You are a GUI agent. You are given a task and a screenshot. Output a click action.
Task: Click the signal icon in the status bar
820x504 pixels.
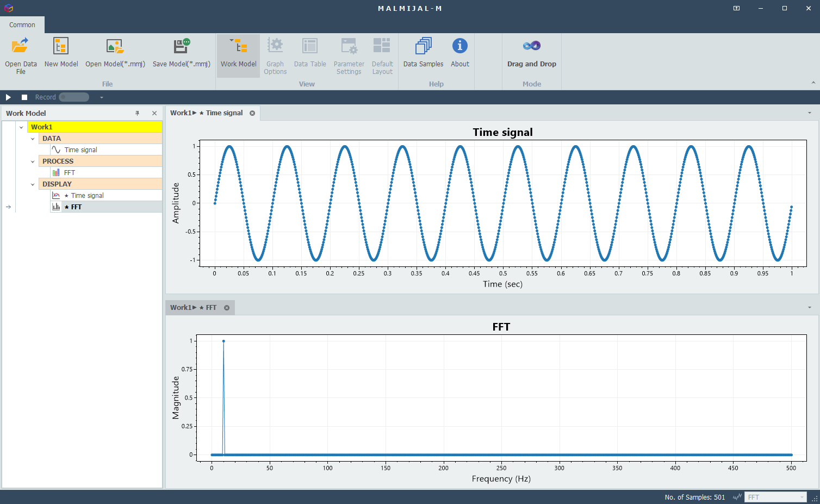tap(737, 497)
